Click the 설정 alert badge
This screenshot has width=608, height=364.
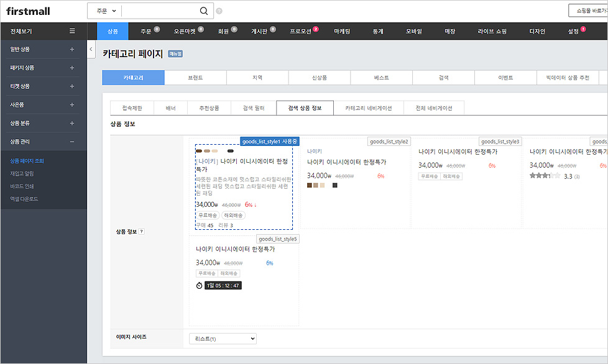click(x=583, y=29)
